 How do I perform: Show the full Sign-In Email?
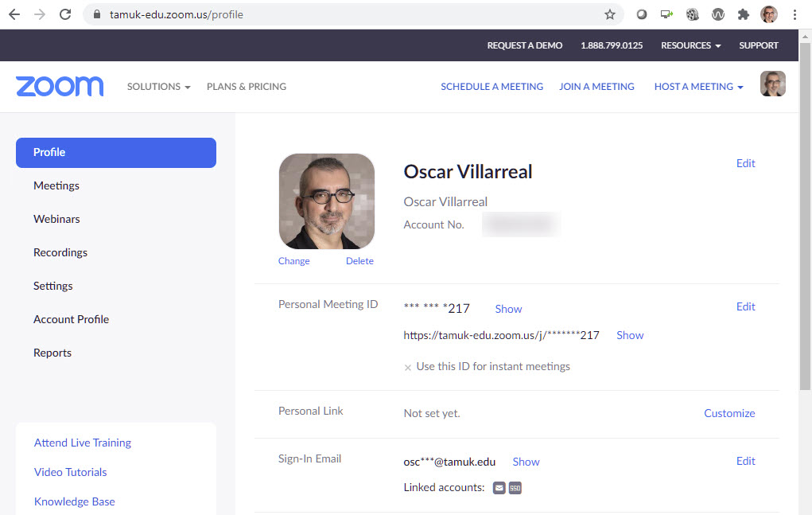[526, 462]
